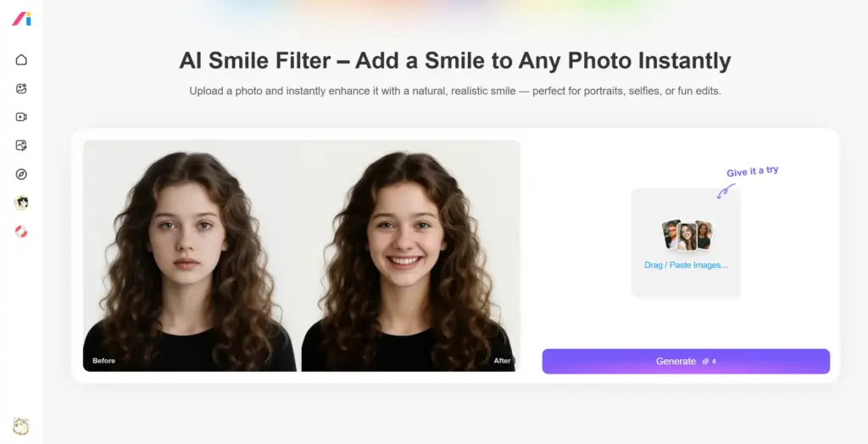This screenshot has height=444, width=868.
Task: Click the red ring sidebar icon
Action: coord(21,231)
